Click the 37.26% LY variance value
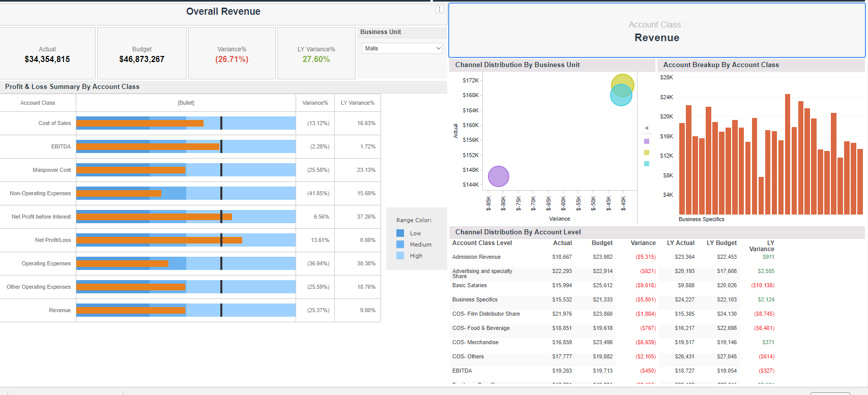Screen dimensions: 868x395 click(x=366, y=217)
